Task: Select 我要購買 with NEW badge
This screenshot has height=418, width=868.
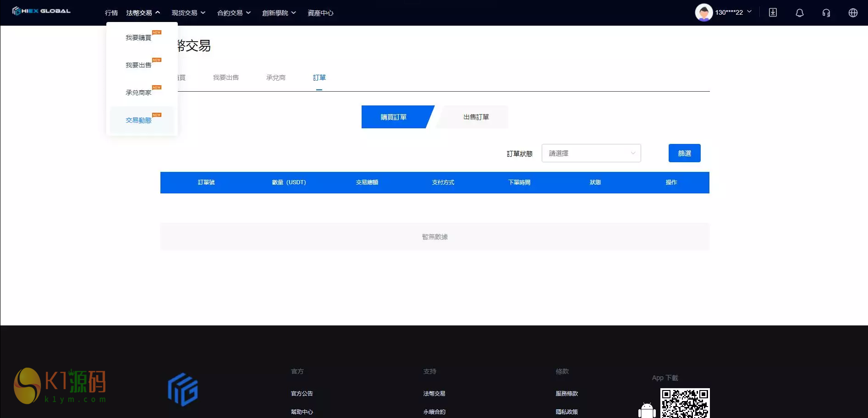Action: click(138, 37)
